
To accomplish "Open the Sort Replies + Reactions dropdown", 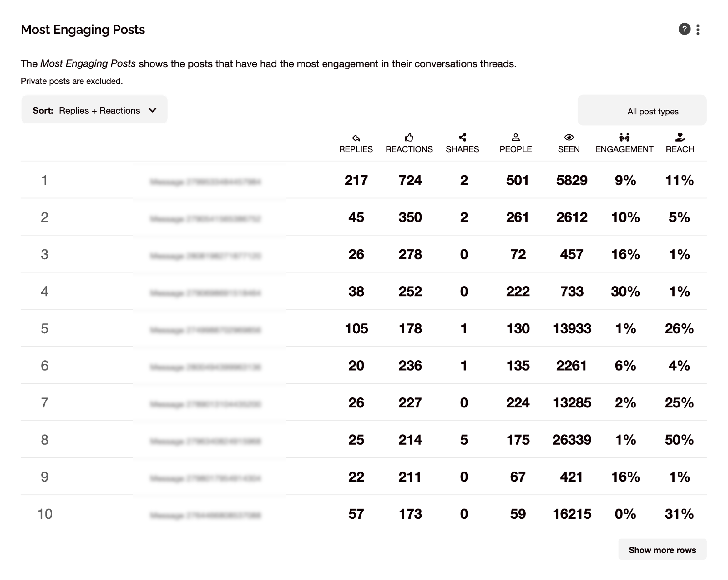I will 94,110.
